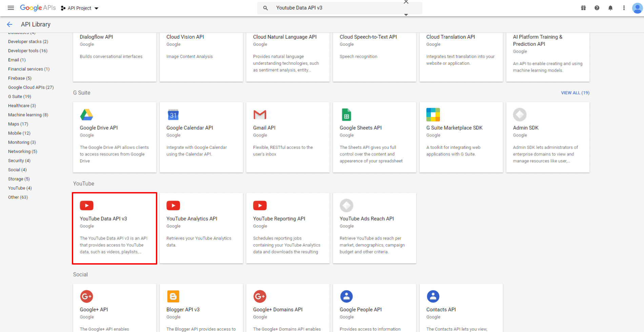Image resolution: width=644 pixels, height=332 pixels.
Task: Open the API Project selector dropdown
Action: (x=80, y=8)
